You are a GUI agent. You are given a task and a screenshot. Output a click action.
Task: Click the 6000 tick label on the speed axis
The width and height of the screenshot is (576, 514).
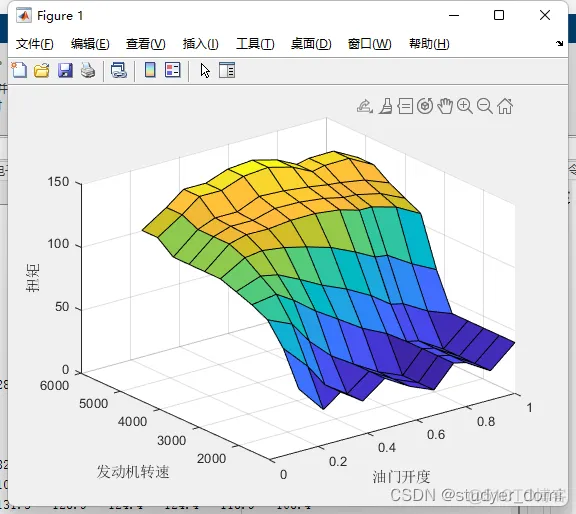[x=54, y=385]
